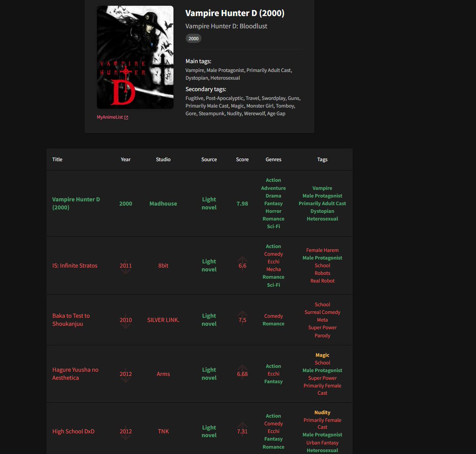The image size is (476, 454).
Task: Click the 'IS: Infinite Stratos' title
Action: 75,266
